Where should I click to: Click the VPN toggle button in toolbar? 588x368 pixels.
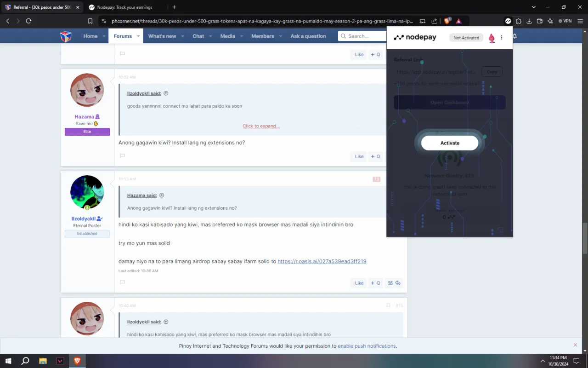pyautogui.click(x=565, y=21)
